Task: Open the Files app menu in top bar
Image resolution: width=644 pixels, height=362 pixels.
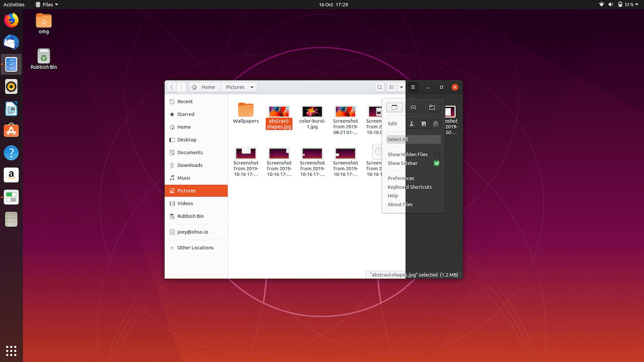Action: (47, 5)
